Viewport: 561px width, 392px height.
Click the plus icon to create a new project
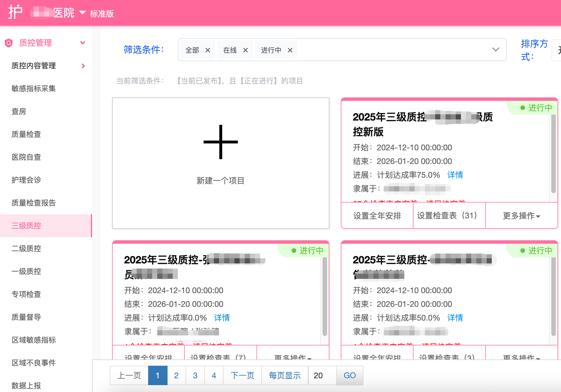(220, 142)
